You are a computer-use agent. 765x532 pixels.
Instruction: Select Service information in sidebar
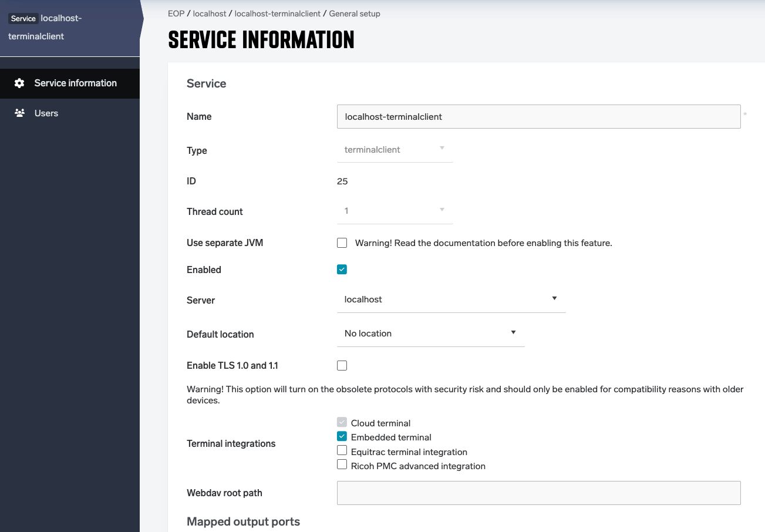pos(75,83)
